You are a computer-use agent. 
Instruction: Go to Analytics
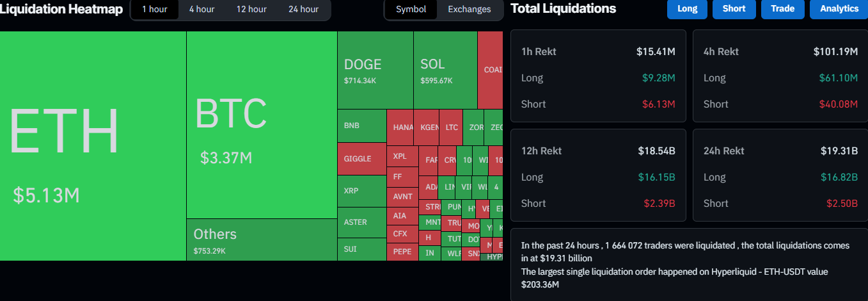839,9
